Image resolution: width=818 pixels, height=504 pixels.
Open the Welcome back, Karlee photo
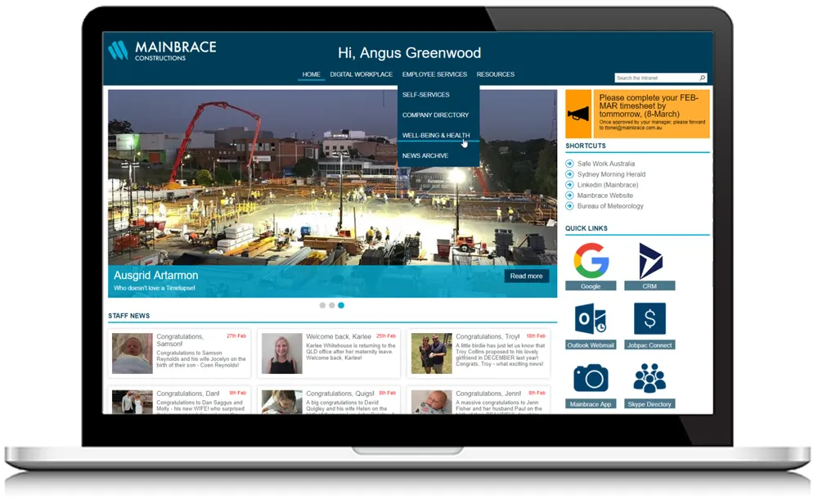pos(282,353)
